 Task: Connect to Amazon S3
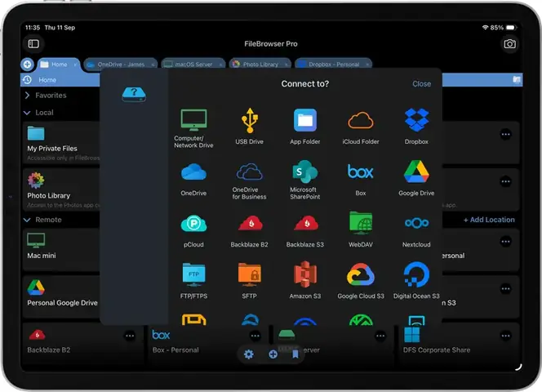tap(305, 280)
